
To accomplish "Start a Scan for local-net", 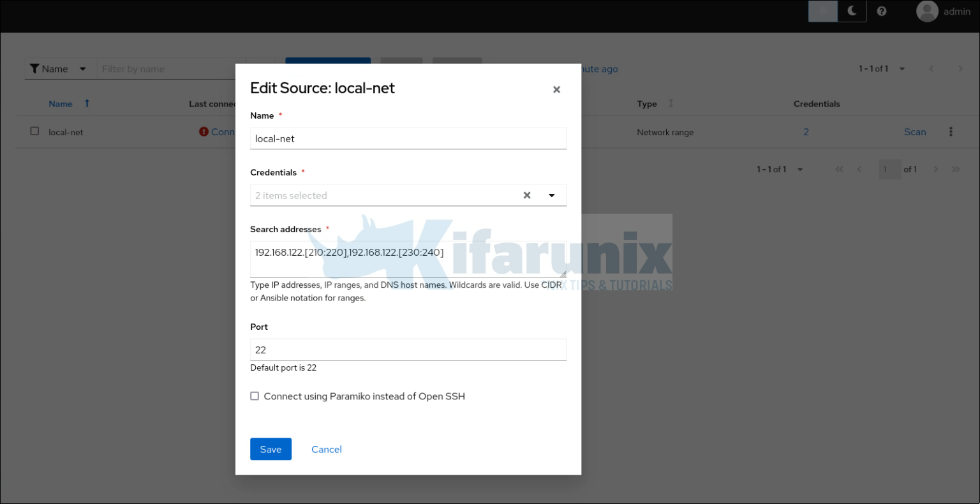I will pyautogui.click(x=915, y=131).
